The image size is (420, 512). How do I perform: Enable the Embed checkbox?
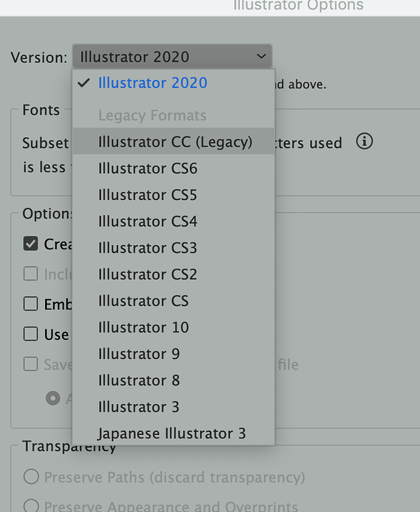coord(31,304)
